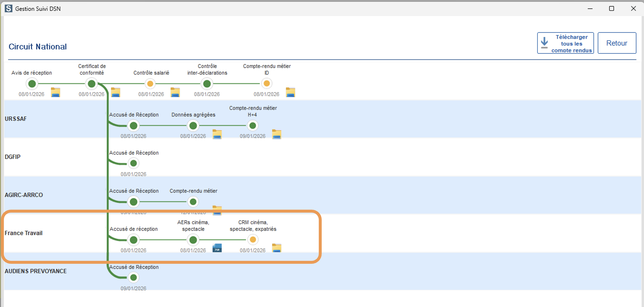This screenshot has height=307, width=644.
Task: Open the AGIRC-ARRCO Compte-rendu métier folder icon
Action: coord(217,210)
